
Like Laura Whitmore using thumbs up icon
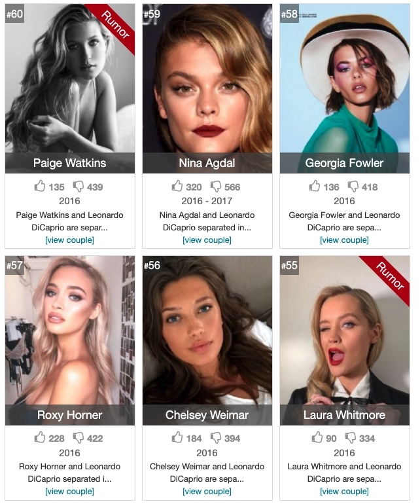(x=317, y=437)
